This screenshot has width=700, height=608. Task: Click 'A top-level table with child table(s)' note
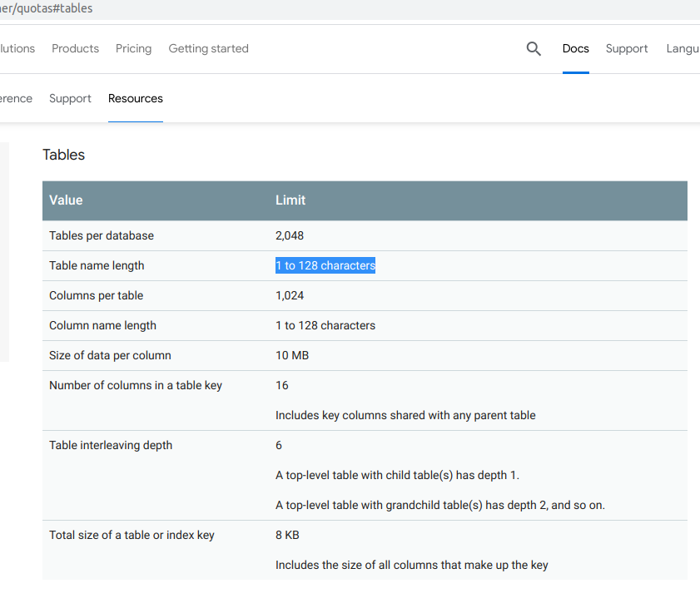click(x=397, y=475)
